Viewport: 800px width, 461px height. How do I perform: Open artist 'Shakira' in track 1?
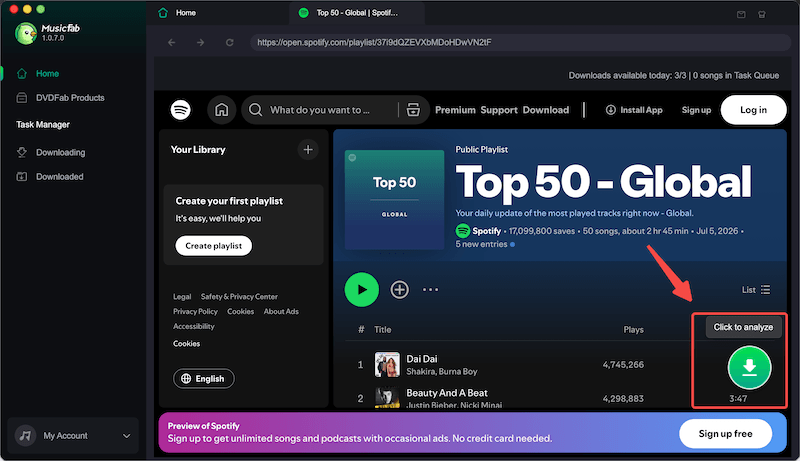tap(420, 372)
